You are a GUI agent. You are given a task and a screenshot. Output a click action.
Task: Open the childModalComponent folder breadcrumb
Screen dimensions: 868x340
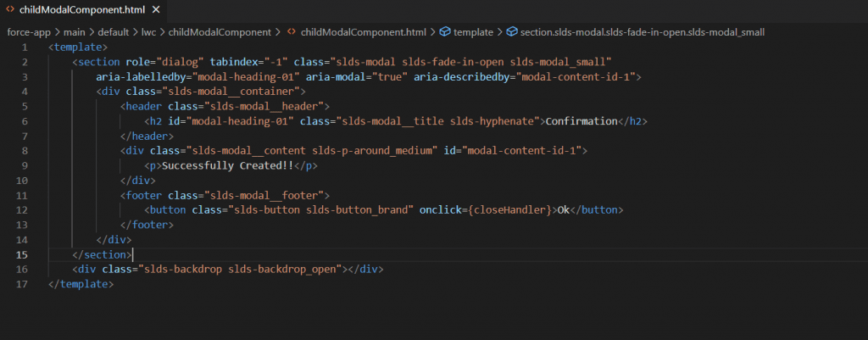pos(220,31)
